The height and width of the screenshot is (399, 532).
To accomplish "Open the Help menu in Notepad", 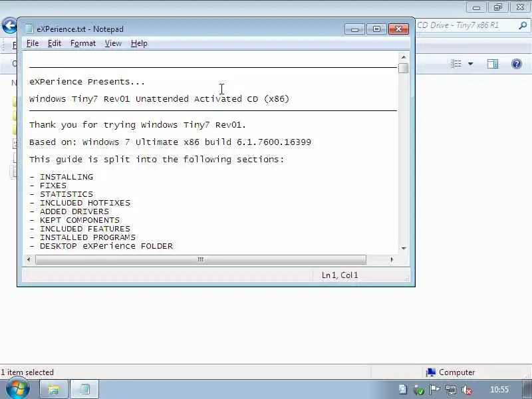I will point(139,43).
